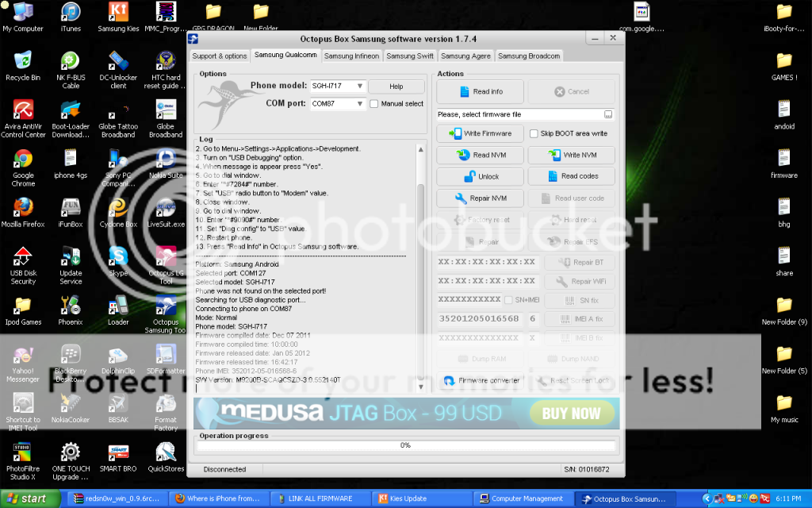The height and width of the screenshot is (508, 812).
Task: Open the GAMES ! folder icon
Action: coord(784,65)
